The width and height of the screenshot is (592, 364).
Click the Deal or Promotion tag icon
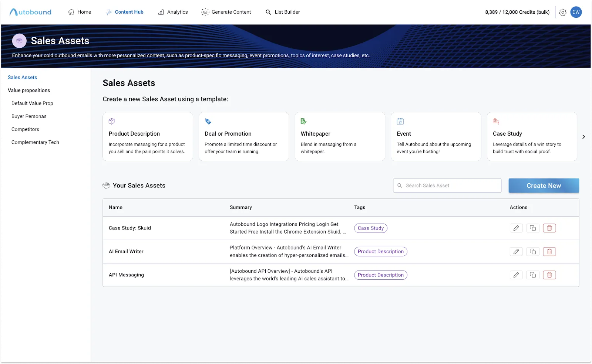pyautogui.click(x=208, y=121)
